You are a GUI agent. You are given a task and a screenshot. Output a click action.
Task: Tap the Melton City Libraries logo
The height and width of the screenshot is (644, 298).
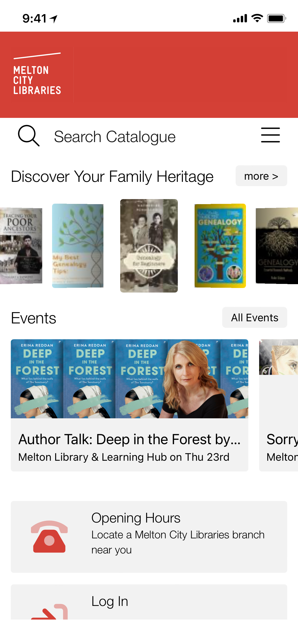(37, 75)
